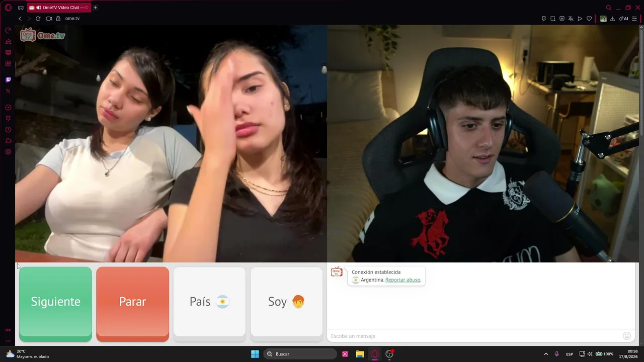This screenshot has height=362, width=644.
Task: Open the GX Corner tab icon
Action: tap(21, 8)
